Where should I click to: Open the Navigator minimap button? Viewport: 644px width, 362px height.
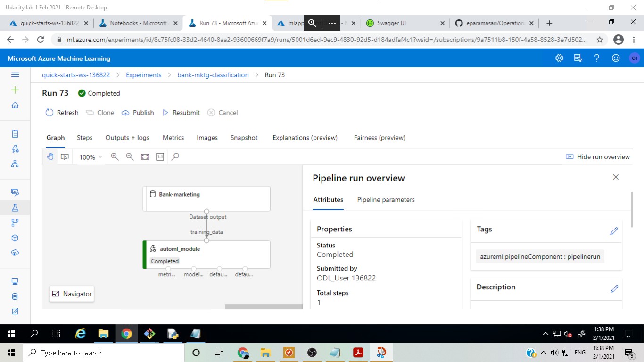pyautogui.click(x=72, y=294)
